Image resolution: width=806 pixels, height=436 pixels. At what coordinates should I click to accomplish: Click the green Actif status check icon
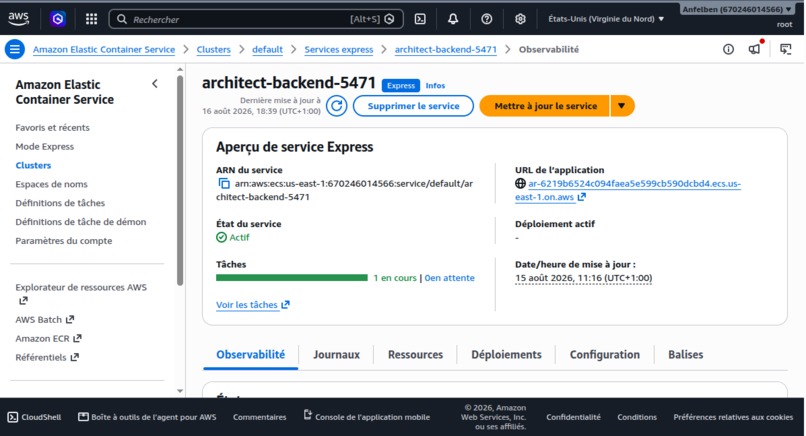click(x=221, y=237)
